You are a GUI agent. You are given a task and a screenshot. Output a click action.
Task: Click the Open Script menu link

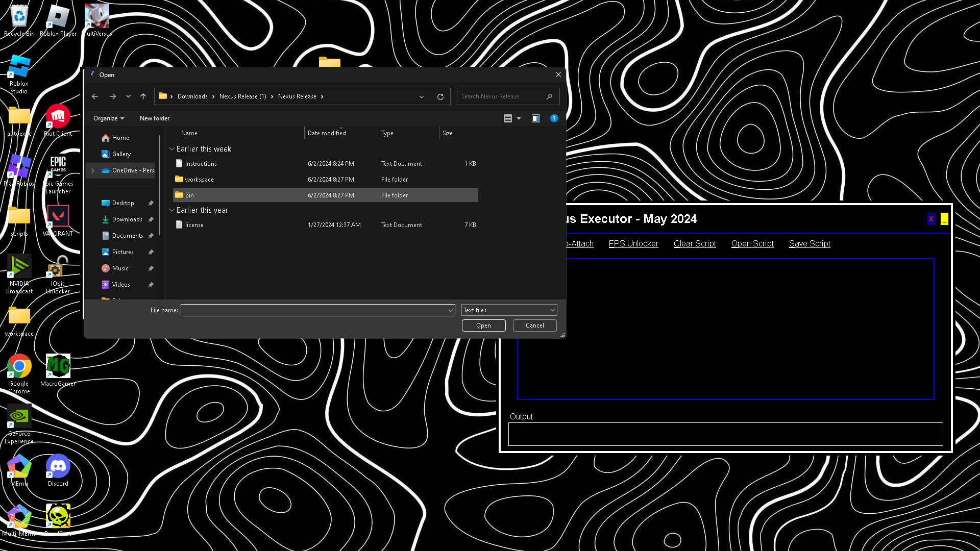pyautogui.click(x=752, y=244)
